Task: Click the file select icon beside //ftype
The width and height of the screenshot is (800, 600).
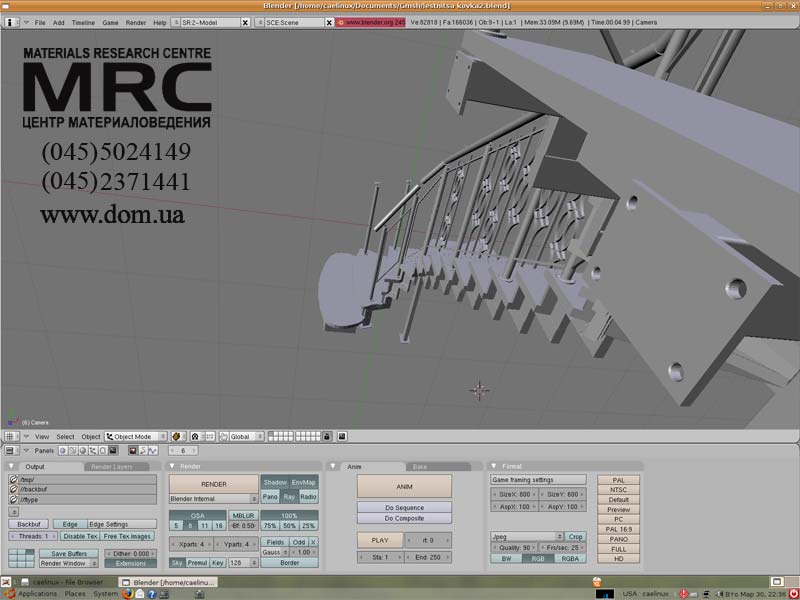Action: [14, 499]
